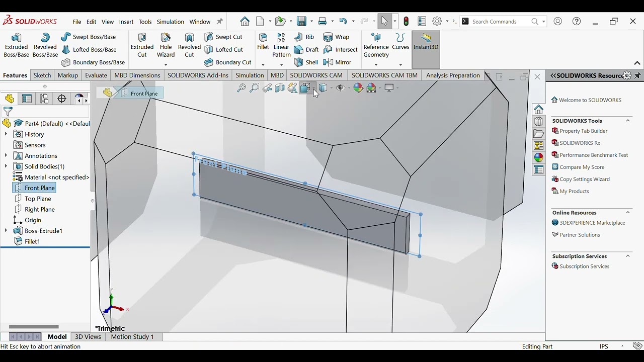Select the Boundary Cut tool

(x=227, y=62)
